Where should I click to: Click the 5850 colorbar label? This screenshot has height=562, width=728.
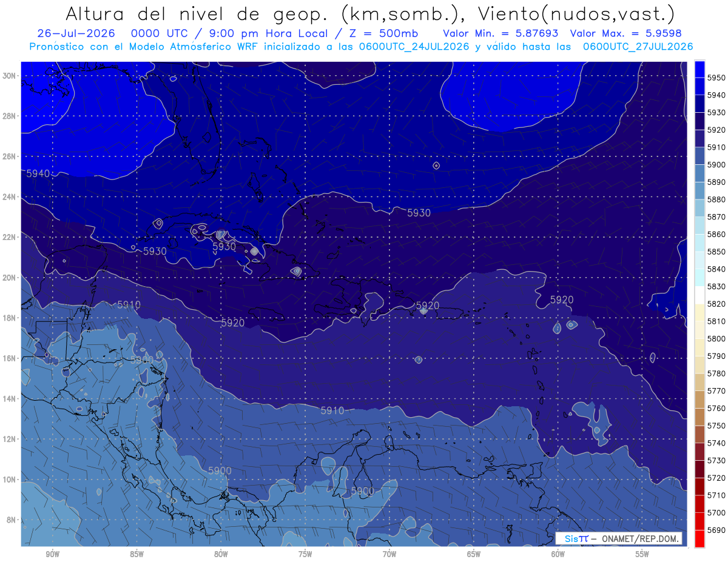(717, 252)
